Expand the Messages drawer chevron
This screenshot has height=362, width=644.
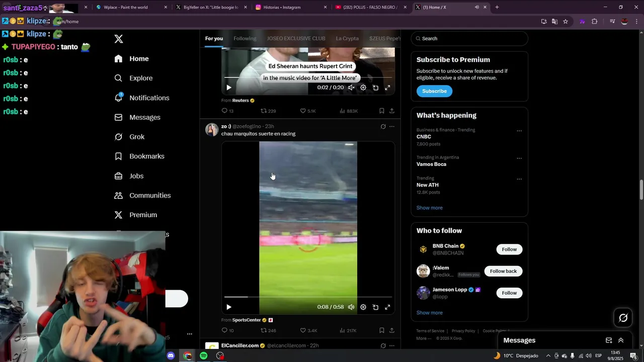point(621,340)
